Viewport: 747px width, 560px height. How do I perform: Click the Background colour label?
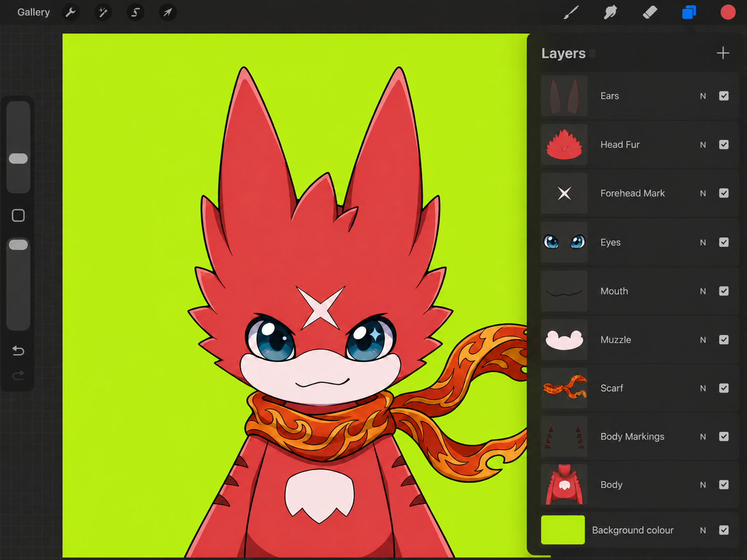click(632, 530)
